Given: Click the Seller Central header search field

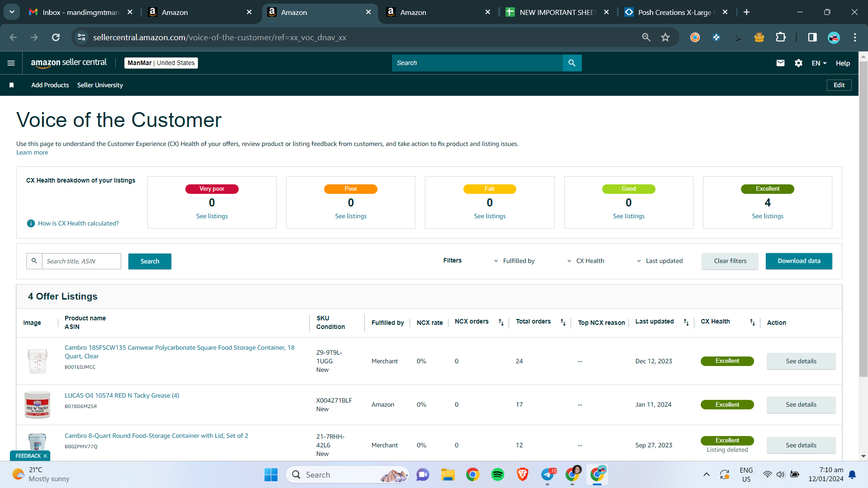Looking at the screenshot, I should tap(477, 63).
